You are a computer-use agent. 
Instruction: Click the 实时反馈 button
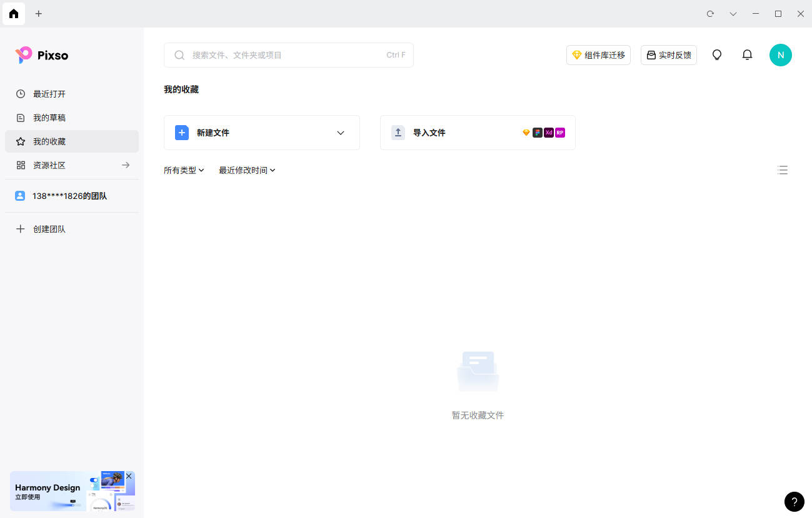668,55
